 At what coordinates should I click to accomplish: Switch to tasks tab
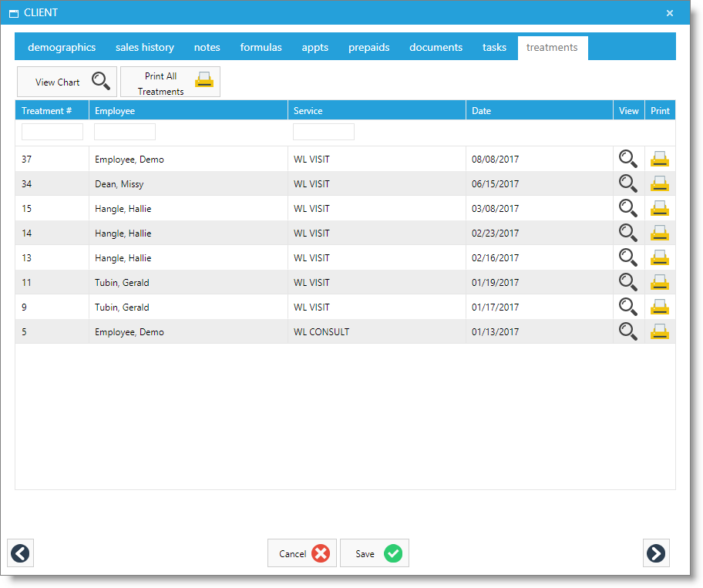[494, 47]
